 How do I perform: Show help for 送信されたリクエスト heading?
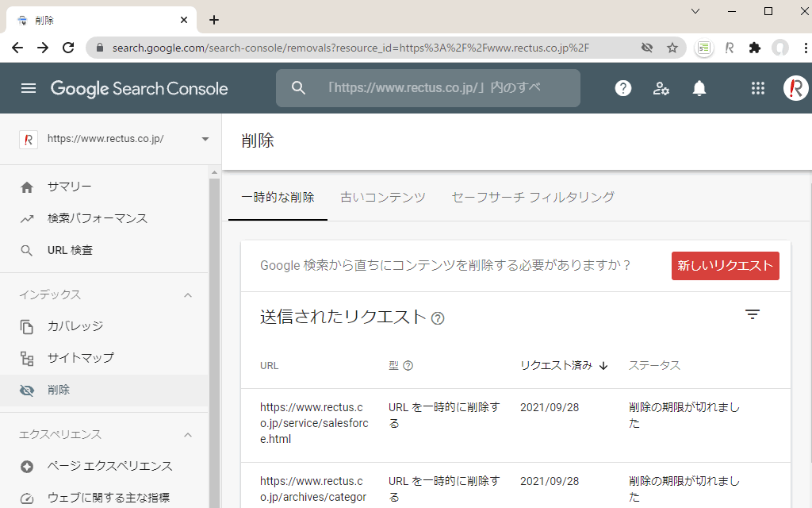tap(438, 317)
